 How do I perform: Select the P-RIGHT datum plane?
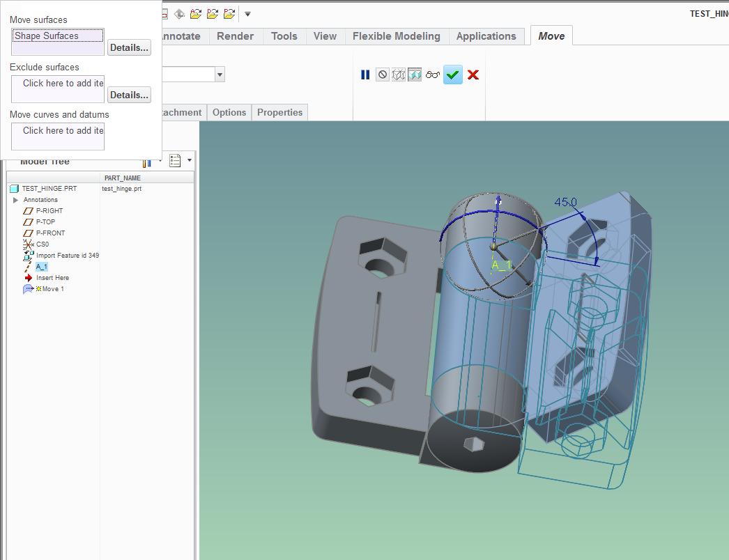tap(49, 210)
